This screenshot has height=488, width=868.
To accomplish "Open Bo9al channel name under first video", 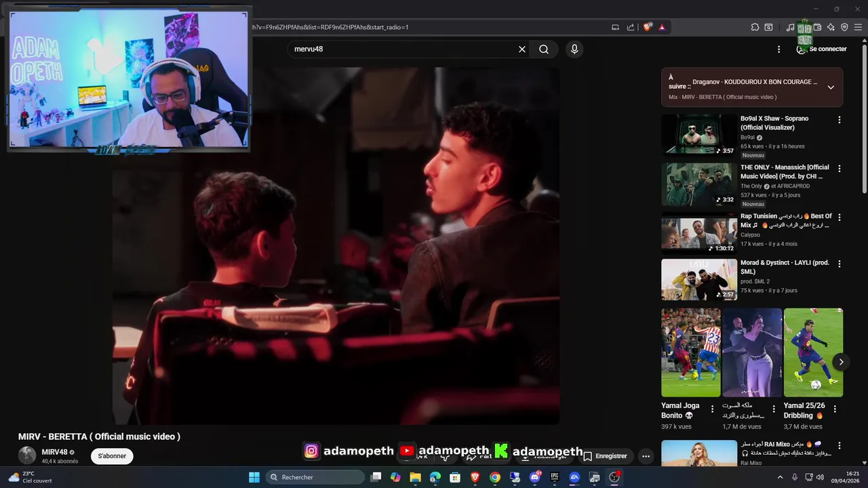I will click(747, 137).
